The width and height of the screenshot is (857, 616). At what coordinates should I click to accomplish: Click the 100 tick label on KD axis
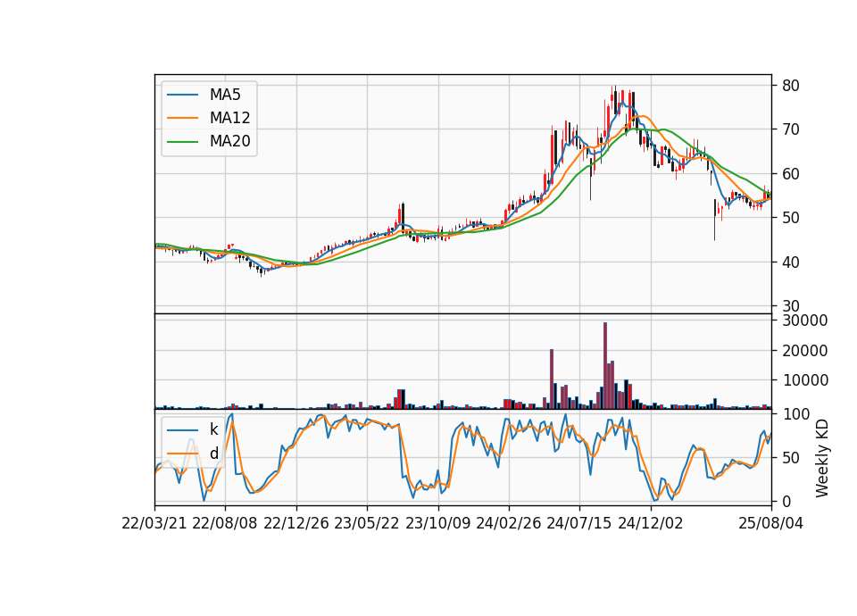pyautogui.click(x=795, y=414)
